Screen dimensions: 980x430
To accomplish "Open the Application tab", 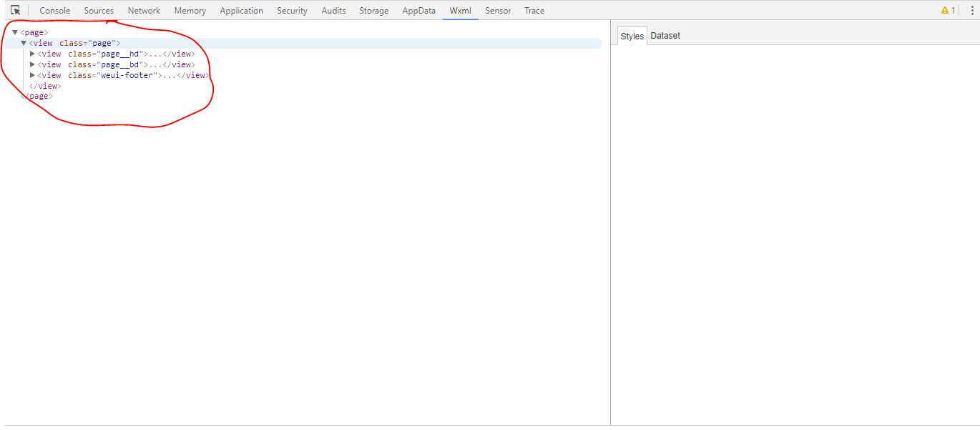I will [x=241, y=11].
